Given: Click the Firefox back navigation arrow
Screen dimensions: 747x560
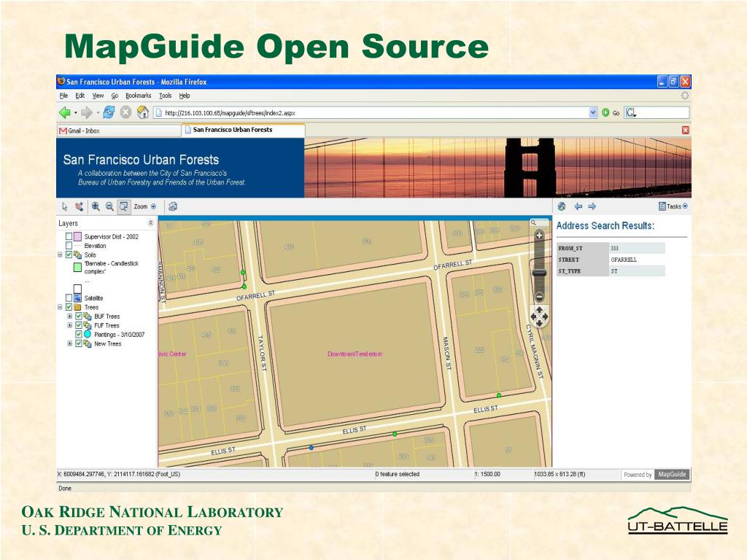Looking at the screenshot, I should click(x=65, y=113).
